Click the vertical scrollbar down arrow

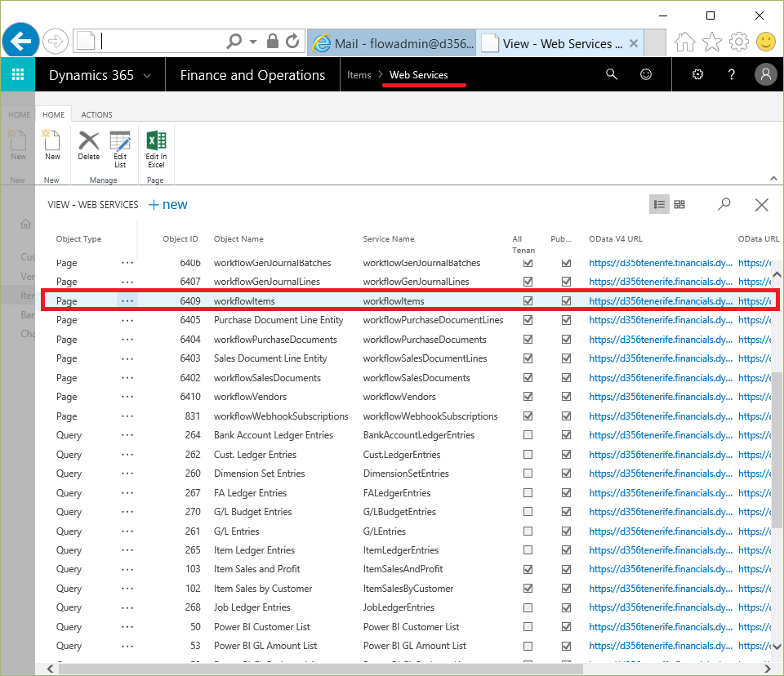[777, 647]
